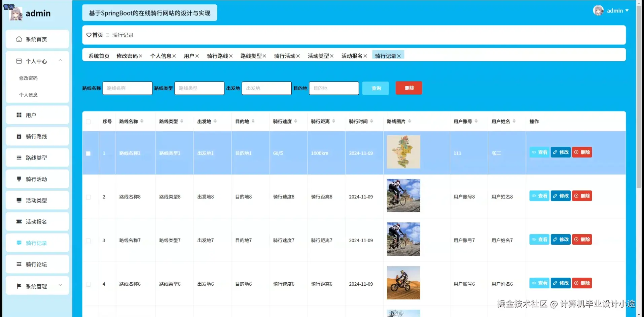This screenshot has width=644, height=317.
Task: Select the 骑行路线 sidebar icon
Action: 19,136
